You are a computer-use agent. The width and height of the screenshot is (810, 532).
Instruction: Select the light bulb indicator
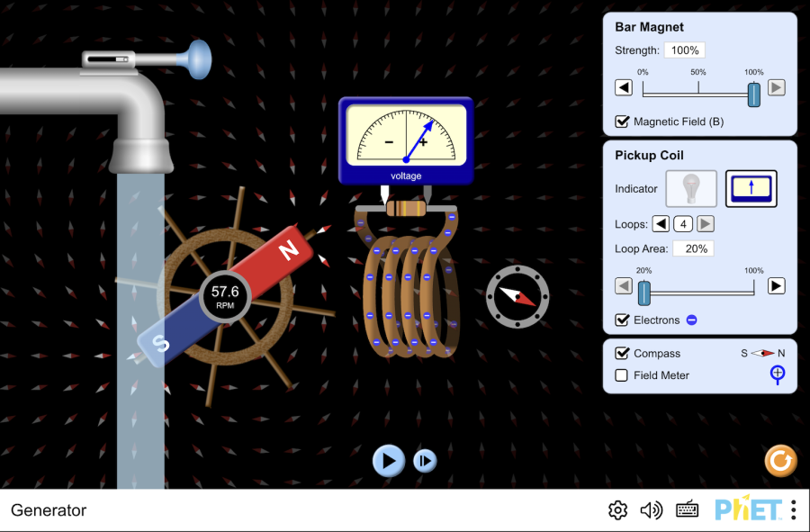pos(691,189)
